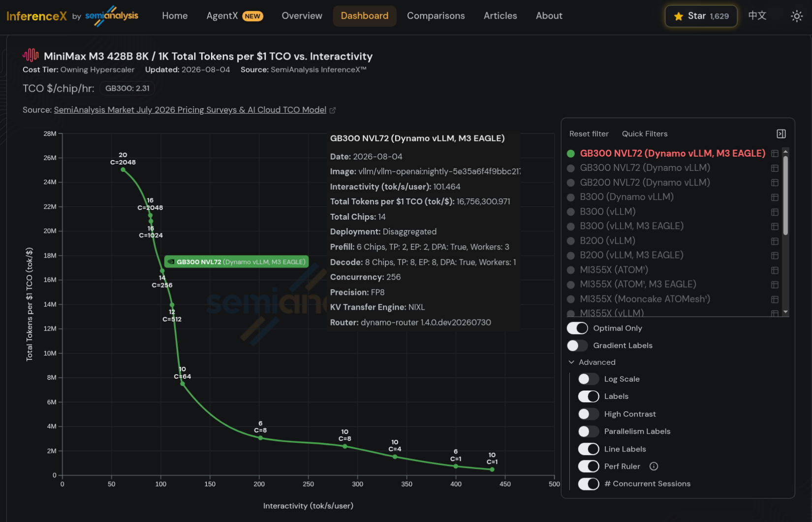Image resolution: width=812 pixels, height=522 pixels.
Task: Click the C=512 data point labeled 12
Action: click(172, 305)
